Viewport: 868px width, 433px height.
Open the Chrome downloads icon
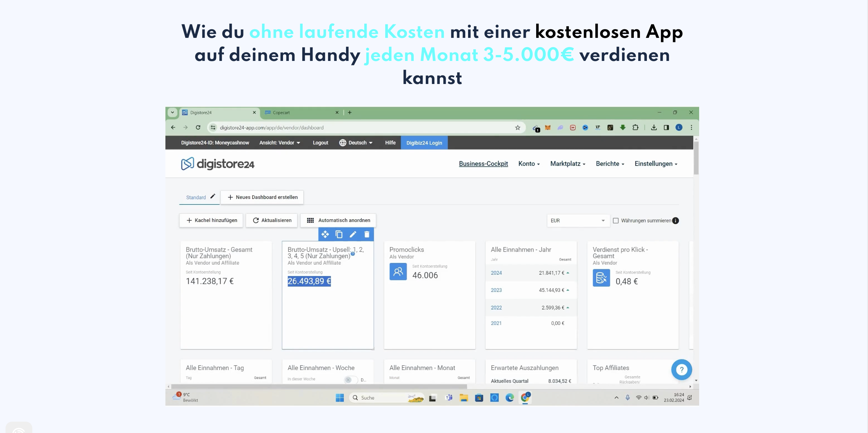(x=654, y=128)
